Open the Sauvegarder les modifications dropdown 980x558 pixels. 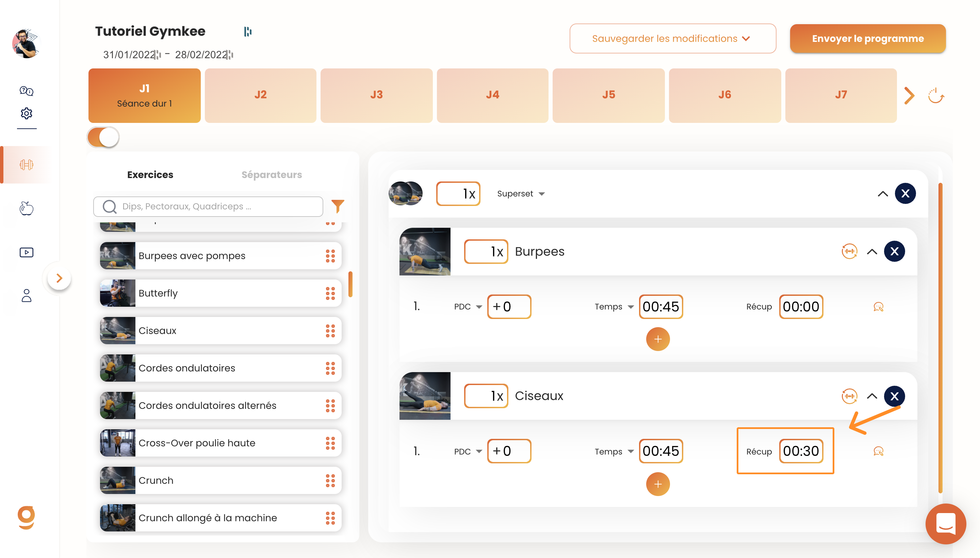coord(672,38)
